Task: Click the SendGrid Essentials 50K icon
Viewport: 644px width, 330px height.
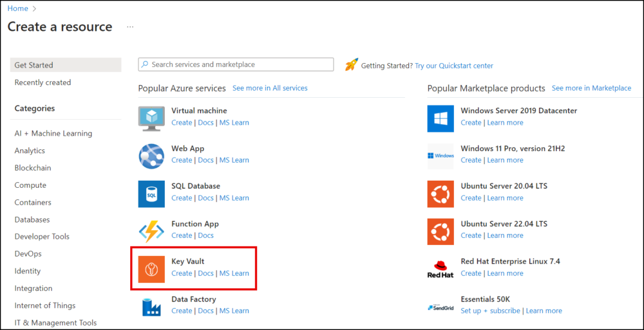Action: click(440, 306)
